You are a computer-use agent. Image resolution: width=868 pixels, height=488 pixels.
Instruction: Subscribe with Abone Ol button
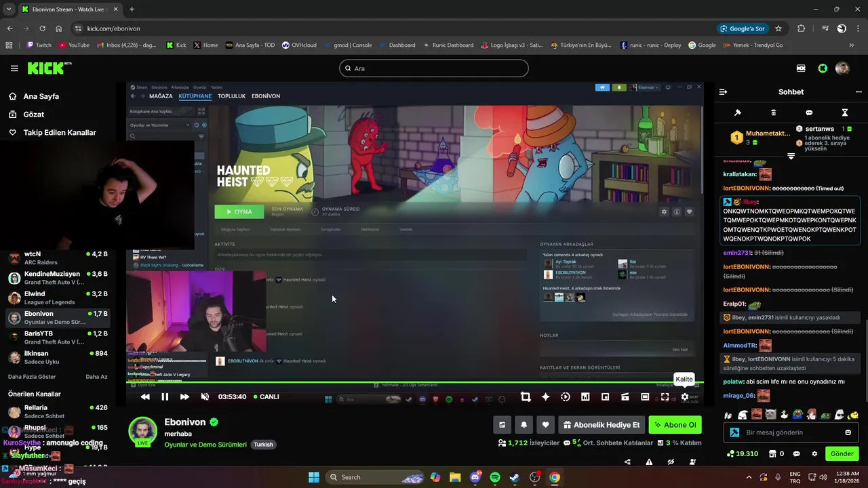(x=675, y=425)
